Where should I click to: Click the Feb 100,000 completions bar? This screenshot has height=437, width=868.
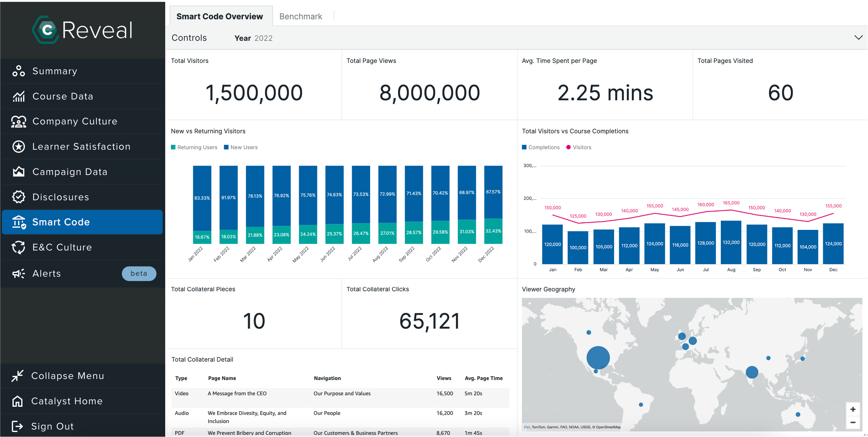coord(578,248)
